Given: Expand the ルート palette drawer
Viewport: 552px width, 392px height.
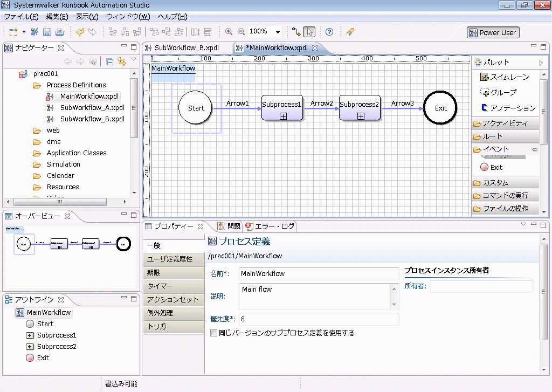Looking at the screenshot, I should point(505,136).
